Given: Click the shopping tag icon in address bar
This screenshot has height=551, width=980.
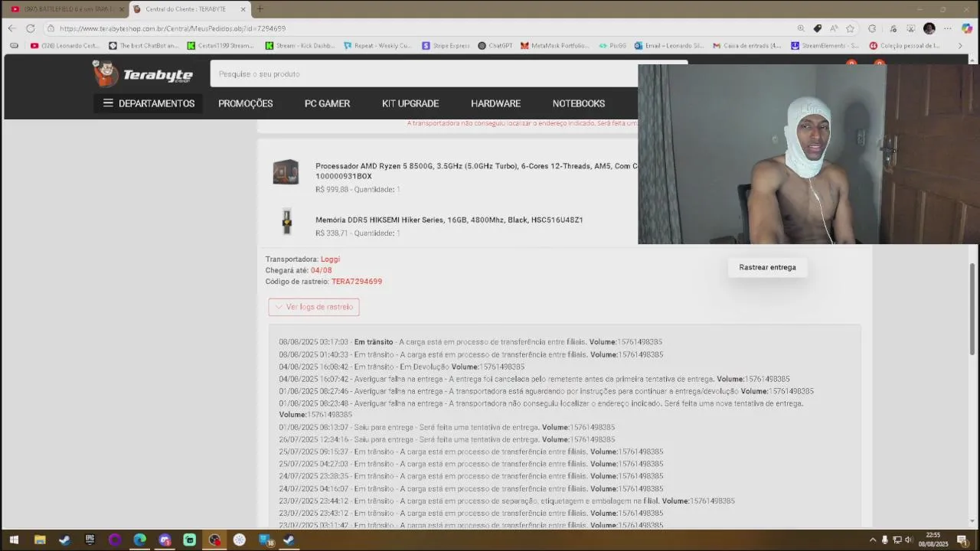Looking at the screenshot, I should (x=818, y=28).
